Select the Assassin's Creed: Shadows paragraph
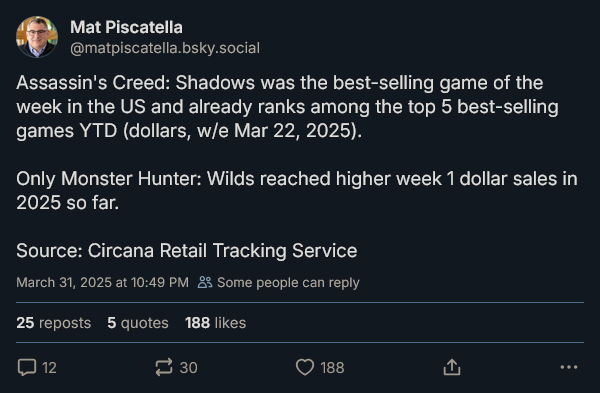 (287, 107)
